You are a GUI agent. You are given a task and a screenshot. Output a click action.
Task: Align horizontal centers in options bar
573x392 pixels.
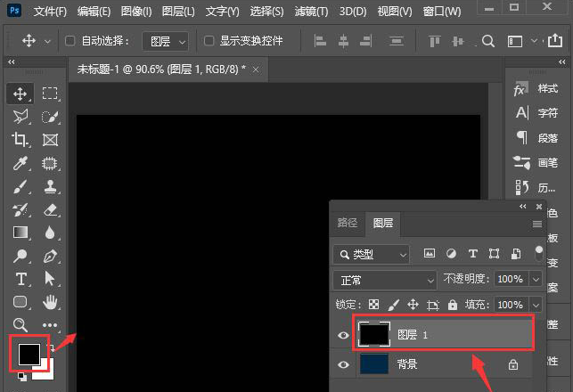pyautogui.click(x=343, y=41)
